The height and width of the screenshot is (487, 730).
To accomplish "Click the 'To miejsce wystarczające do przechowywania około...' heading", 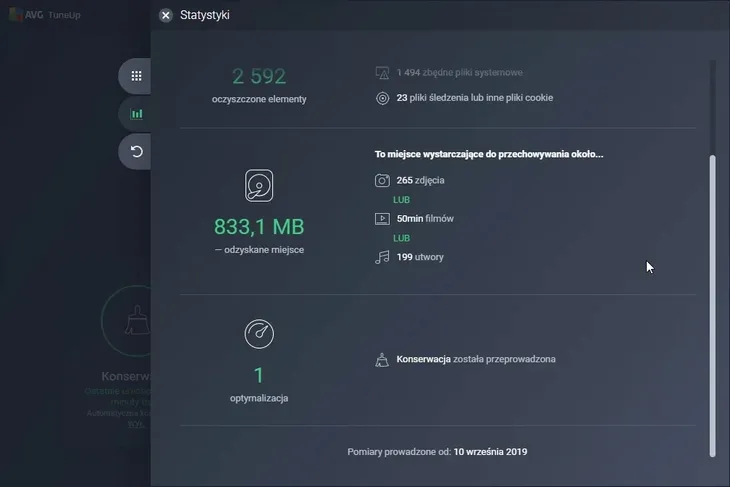I will point(489,154).
